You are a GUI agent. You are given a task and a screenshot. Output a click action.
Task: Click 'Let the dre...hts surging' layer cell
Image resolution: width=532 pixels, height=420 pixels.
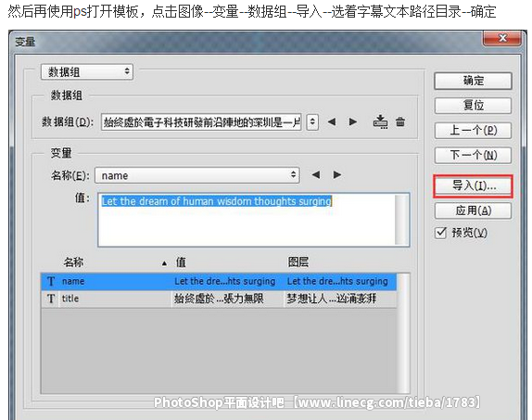pyautogui.click(x=337, y=282)
